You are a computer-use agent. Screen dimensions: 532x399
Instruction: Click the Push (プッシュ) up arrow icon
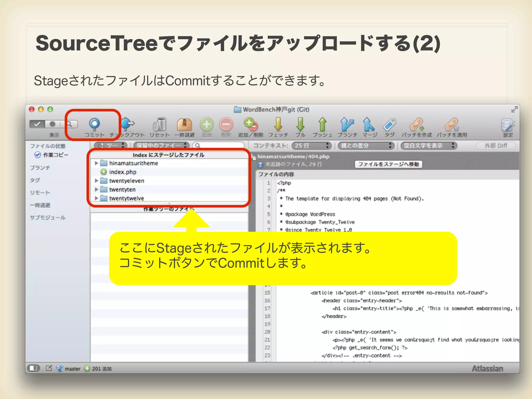[322, 124]
